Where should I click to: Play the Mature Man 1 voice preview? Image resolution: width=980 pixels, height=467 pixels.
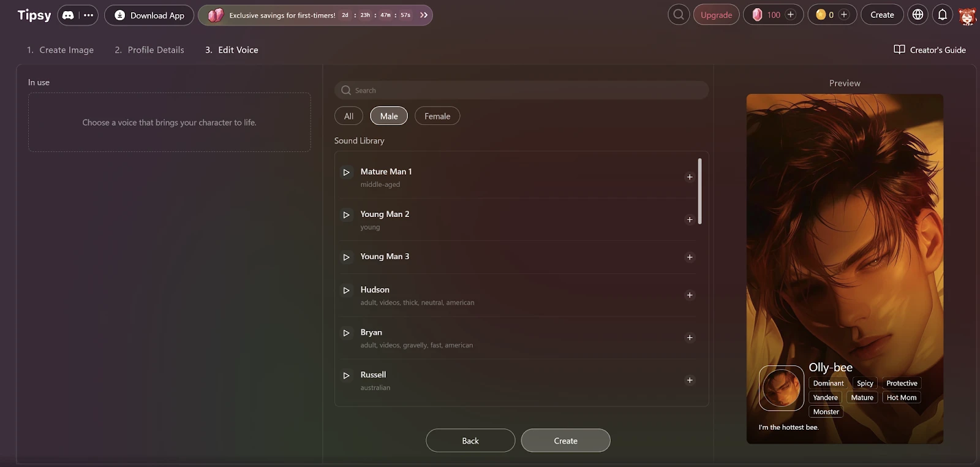point(346,172)
